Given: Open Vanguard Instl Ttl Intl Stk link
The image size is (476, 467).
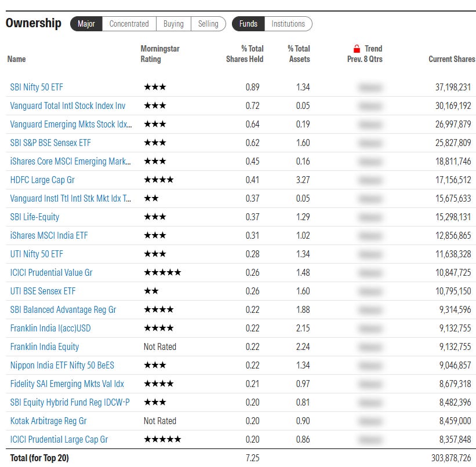Looking at the screenshot, I should pos(70,199).
